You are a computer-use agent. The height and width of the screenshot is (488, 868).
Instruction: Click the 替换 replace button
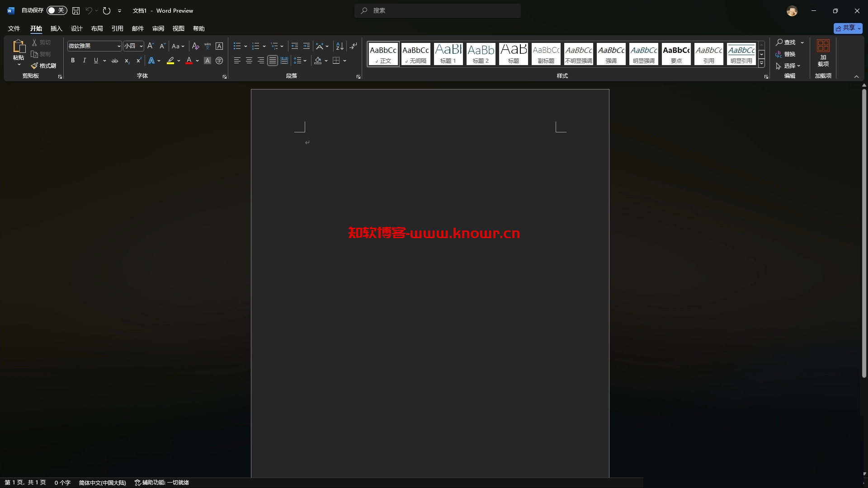click(785, 54)
